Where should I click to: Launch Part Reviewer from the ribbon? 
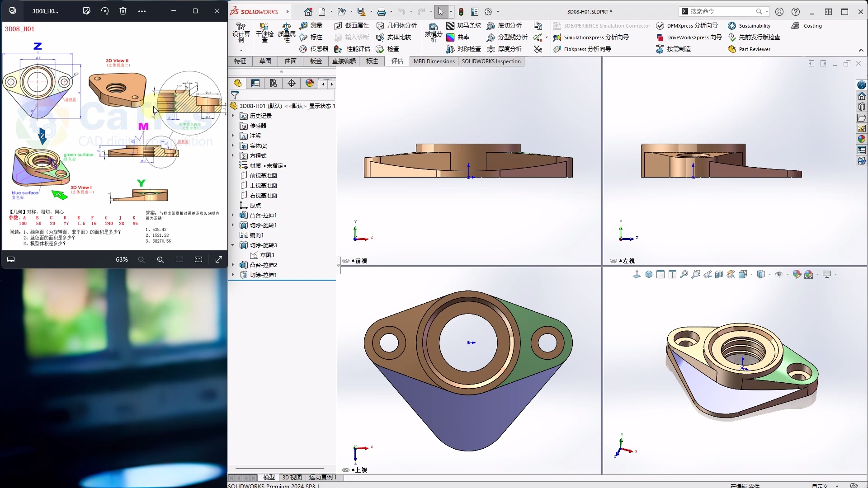(754, 49)
